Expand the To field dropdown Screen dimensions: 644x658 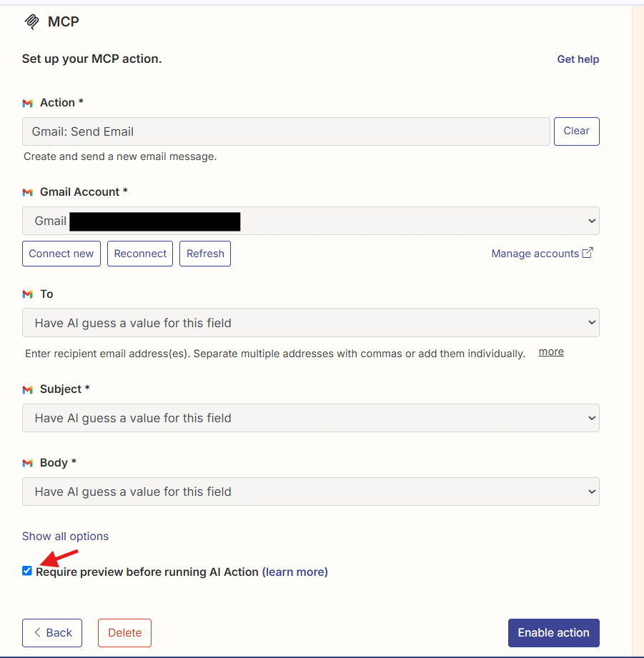pyautogui.click(x=311, y=323)
